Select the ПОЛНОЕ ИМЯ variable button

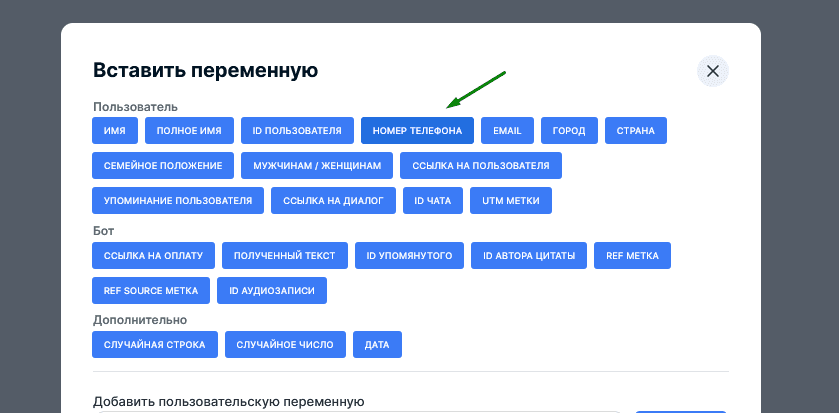pyautogui.click(x=189, y=130)
